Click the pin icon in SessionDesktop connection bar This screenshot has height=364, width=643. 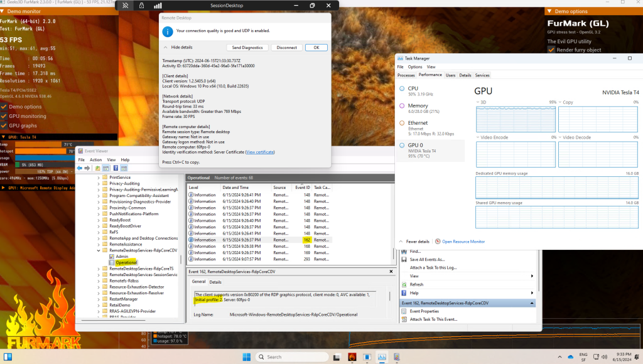126,5
